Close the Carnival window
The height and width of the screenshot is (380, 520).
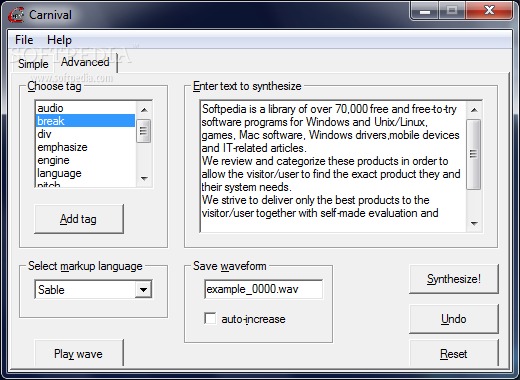pos(489,11)
